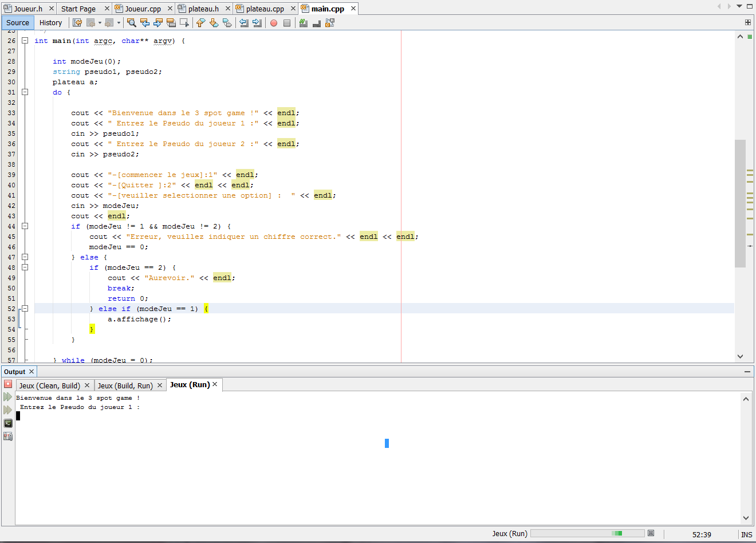Click Next Bookmark icon
The width and height of the screenshot is (756, 543).
pos(214,23)
